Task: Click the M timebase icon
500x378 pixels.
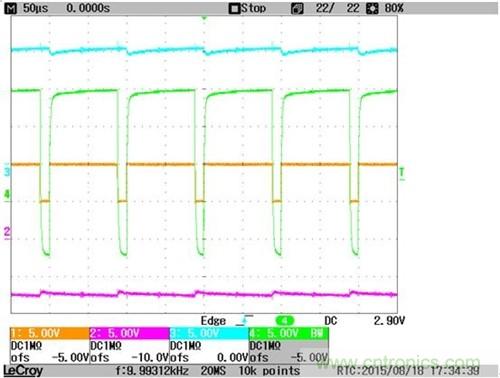Action: (x=12, y=8)
